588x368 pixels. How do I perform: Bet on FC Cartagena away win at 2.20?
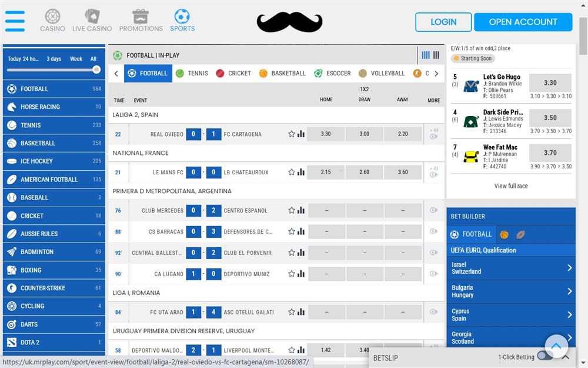point(403,134)
